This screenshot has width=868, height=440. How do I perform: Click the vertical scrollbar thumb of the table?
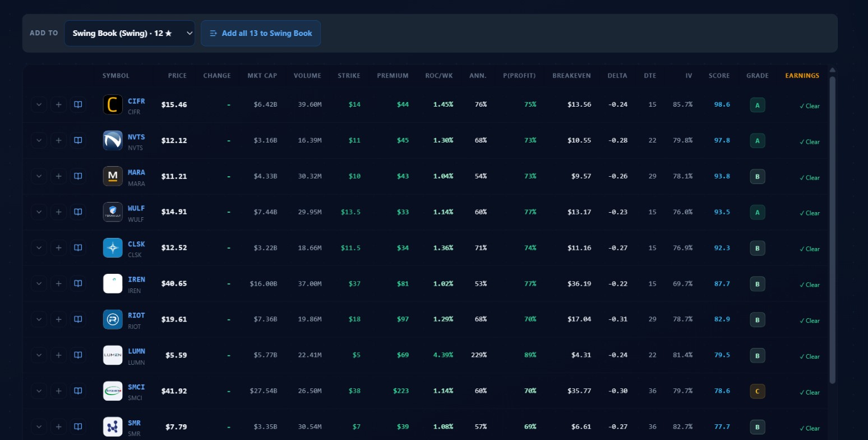832,230
